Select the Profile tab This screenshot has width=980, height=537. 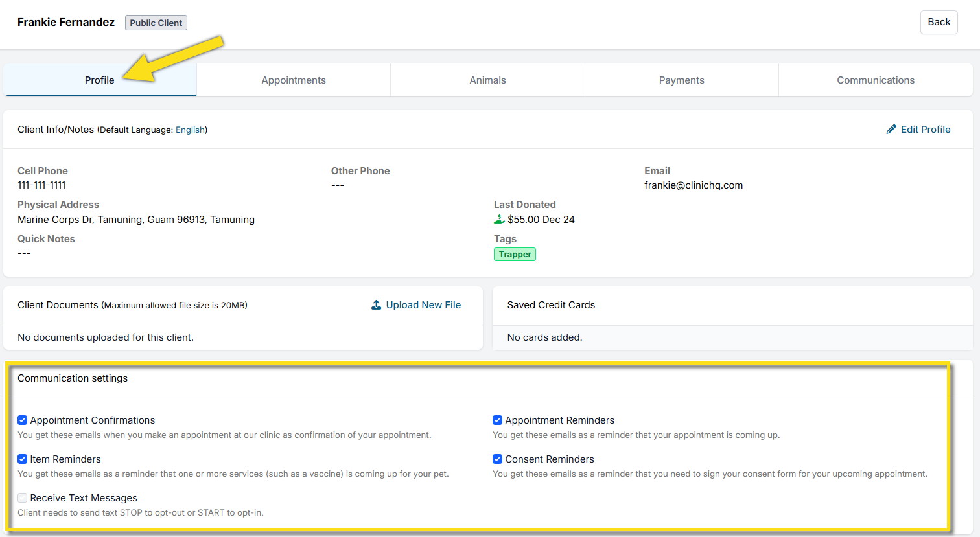(x=100, y=80)
